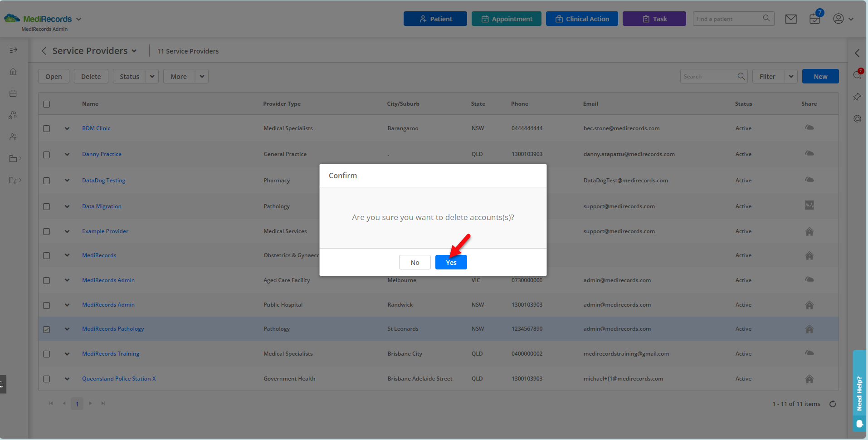
Task: Open the Patient tab in top bar
Action: [x=435, y=19]
